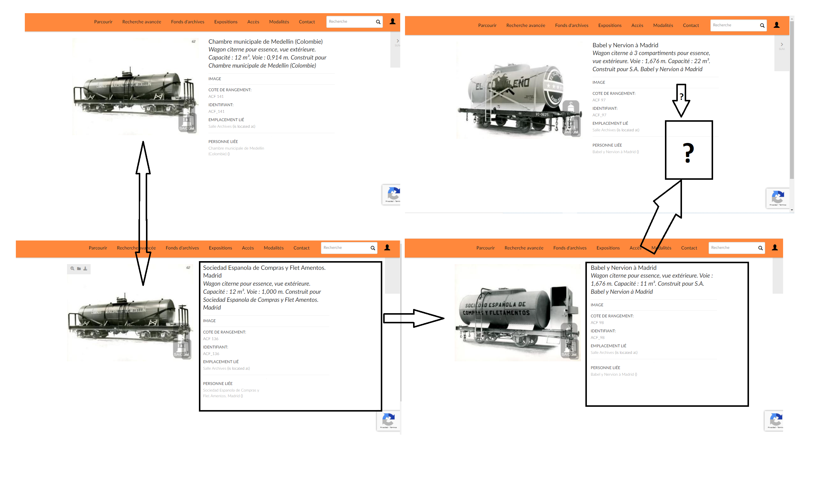Open the Sociedad Española wagon photo (ACF 98)

pyautogui.click(x=517, y=313)
